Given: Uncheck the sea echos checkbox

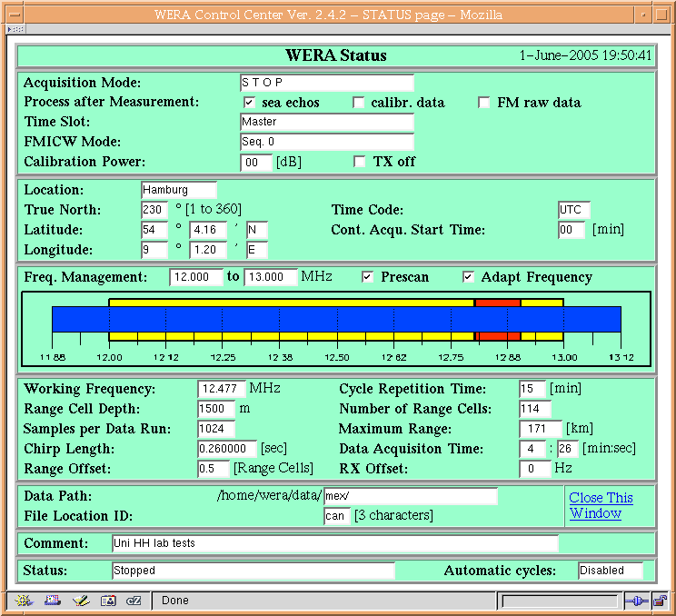Looking at the screenshot, I should pyautogui.click(x=249, y=103).
